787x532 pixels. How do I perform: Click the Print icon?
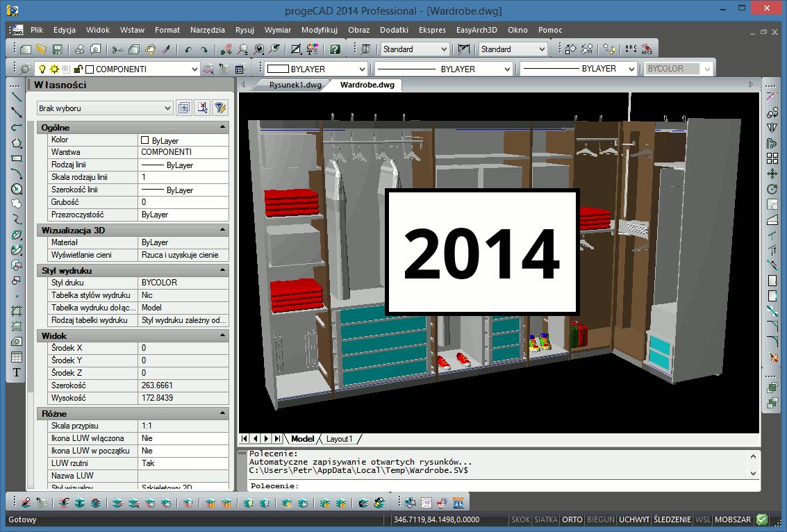(x=79, y=49)
